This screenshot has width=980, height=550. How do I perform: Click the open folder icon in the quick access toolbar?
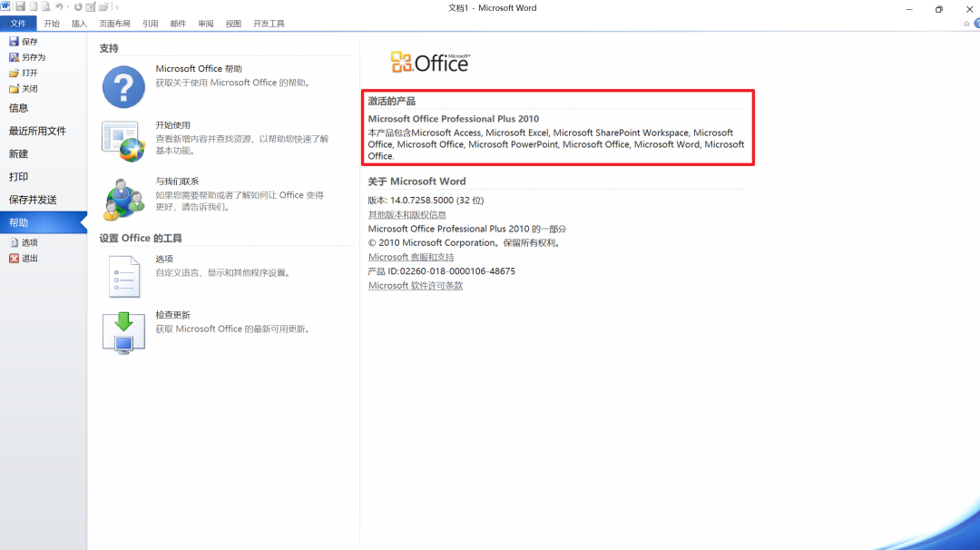[103, 7]
